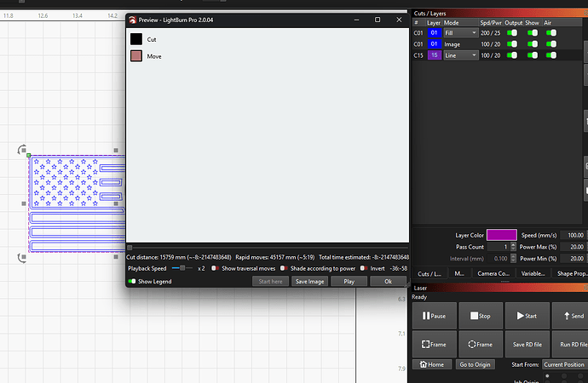588x383 pixels.
Task: Click the rotate handle at bottom-left of flag
Action: coord(22,258)
